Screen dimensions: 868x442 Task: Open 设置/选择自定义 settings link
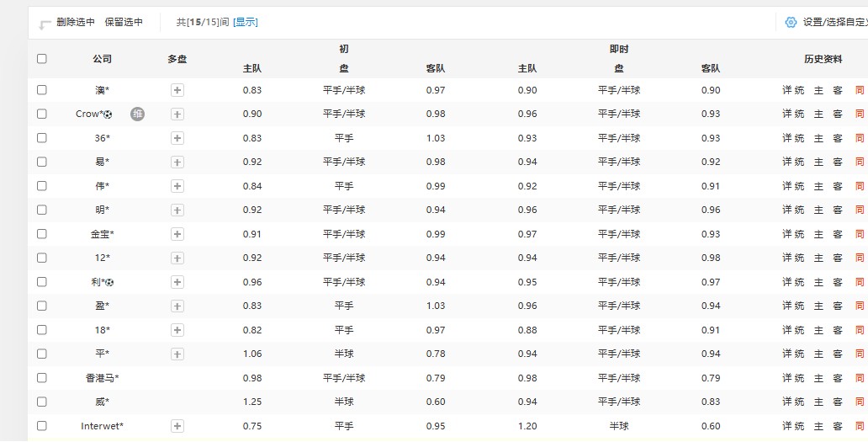click(x=834, y=22)
